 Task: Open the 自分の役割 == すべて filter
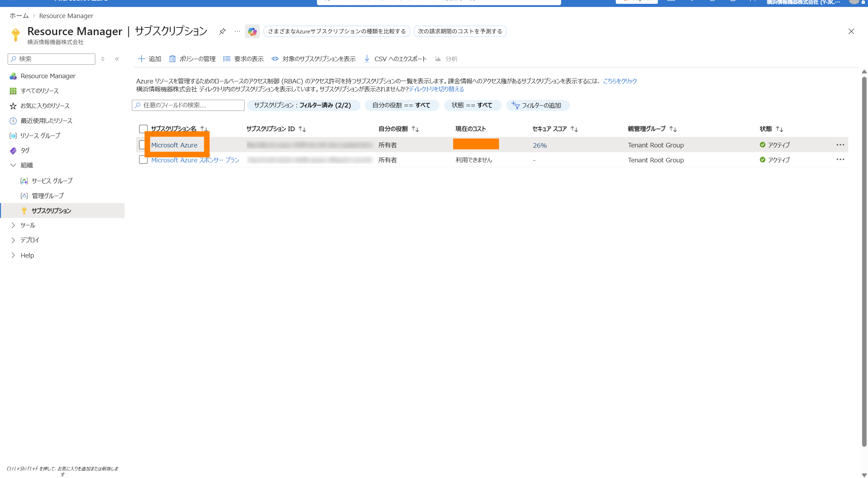click(x=402, y=105)
